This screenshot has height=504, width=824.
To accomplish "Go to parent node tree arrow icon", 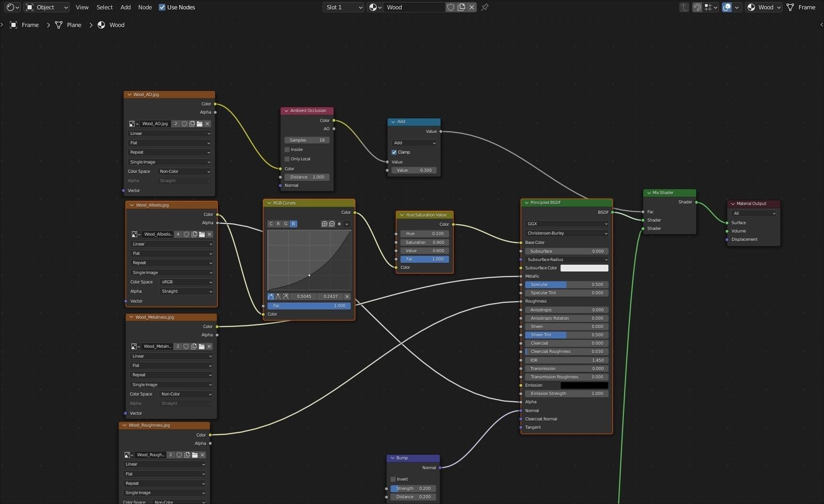I will (684, 7).
